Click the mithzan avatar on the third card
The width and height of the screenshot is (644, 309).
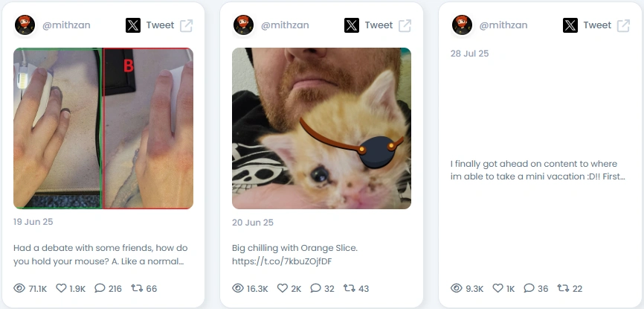point(462,25)
